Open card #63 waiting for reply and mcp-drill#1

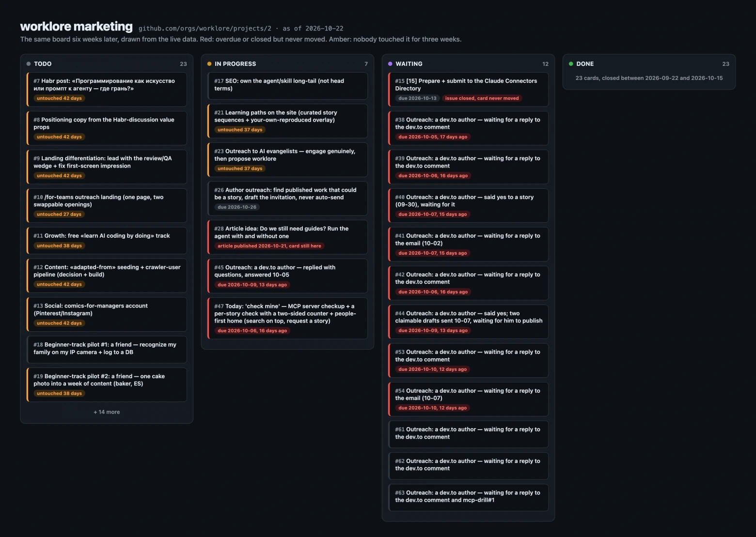468,497
